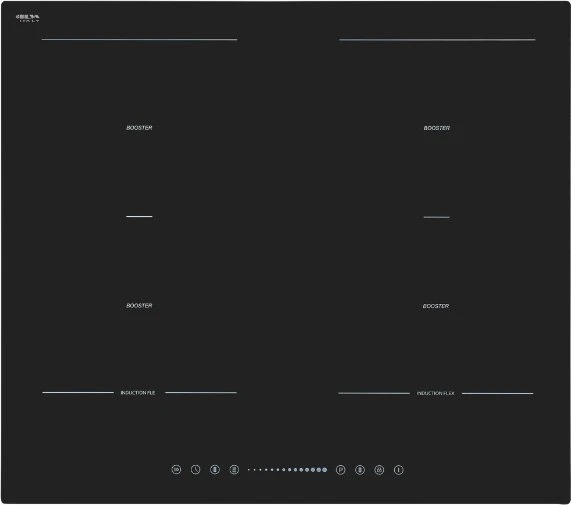Tap the right INDUCTION FLEX label
The height and width of the screenshot is (505, 571).
pyautogui.click(x=436, y=393)
